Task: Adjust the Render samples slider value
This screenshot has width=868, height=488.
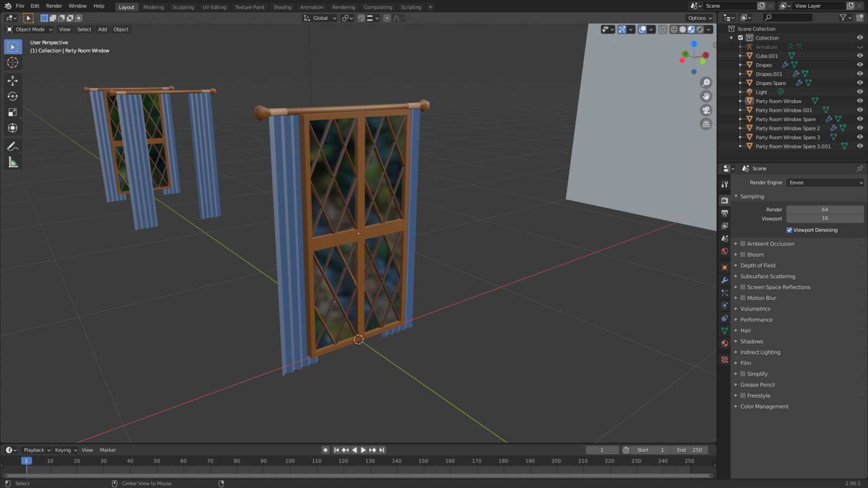Action: [x=825, y=210]
